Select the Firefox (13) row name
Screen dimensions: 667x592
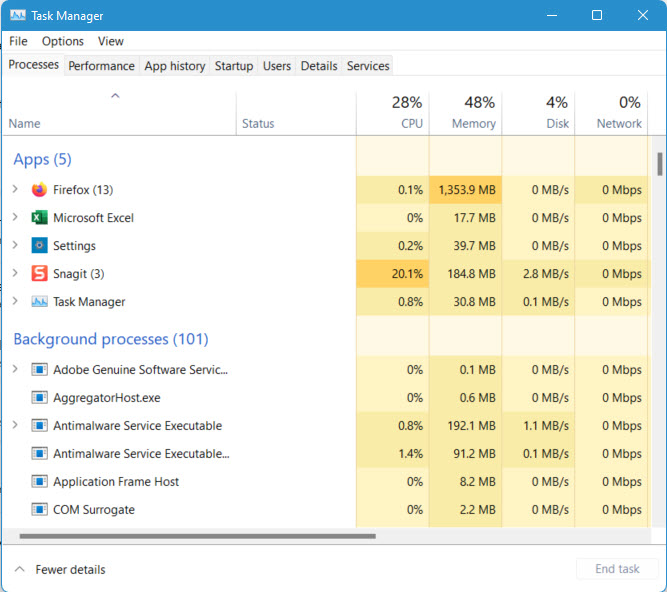tap(83, 190)
